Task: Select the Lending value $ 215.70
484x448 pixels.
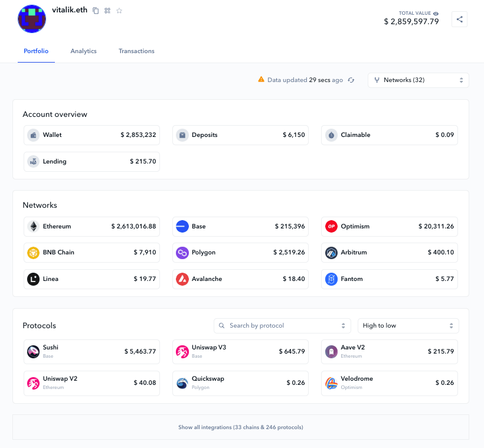Action: pyautogui.click(x=143, y=162)
